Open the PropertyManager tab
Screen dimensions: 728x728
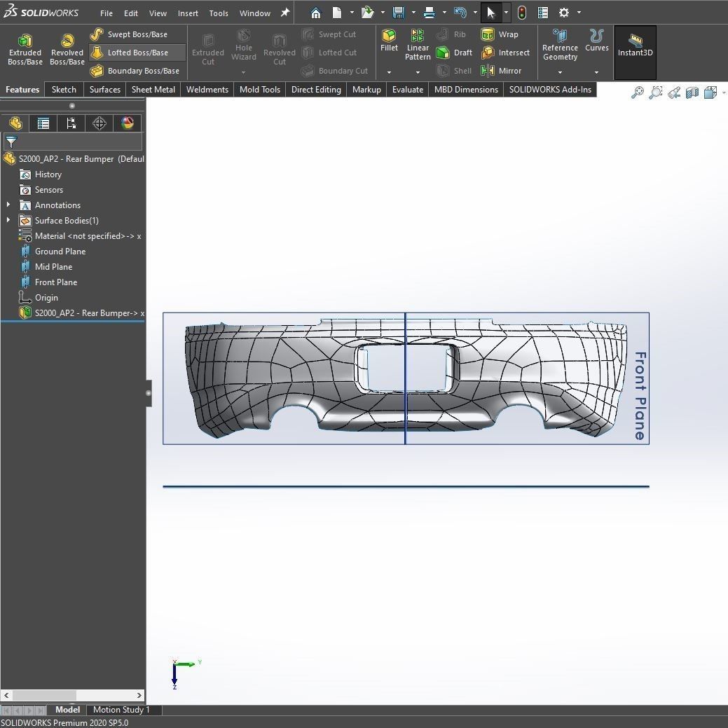click(43, 123)
